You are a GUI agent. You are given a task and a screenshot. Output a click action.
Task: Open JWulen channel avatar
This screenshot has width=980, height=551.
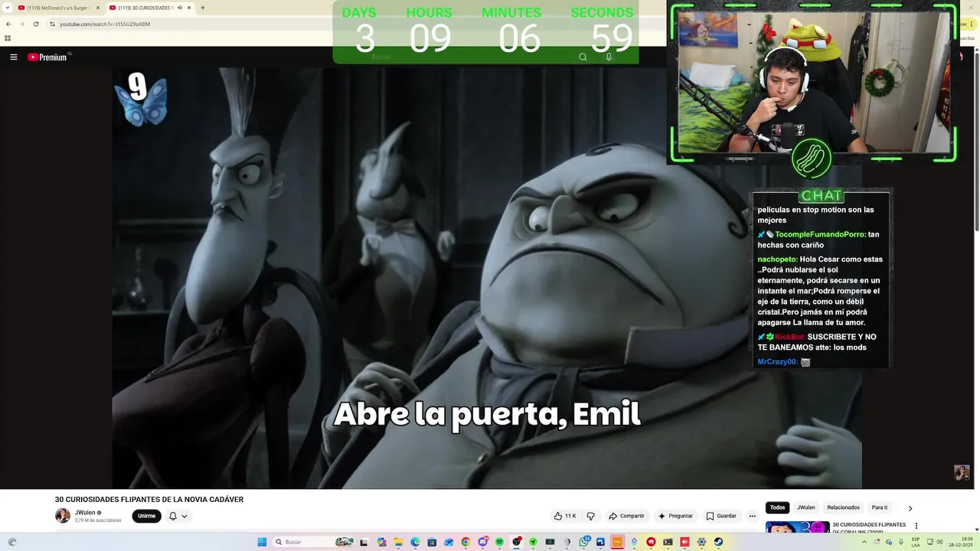coord(63,516)
